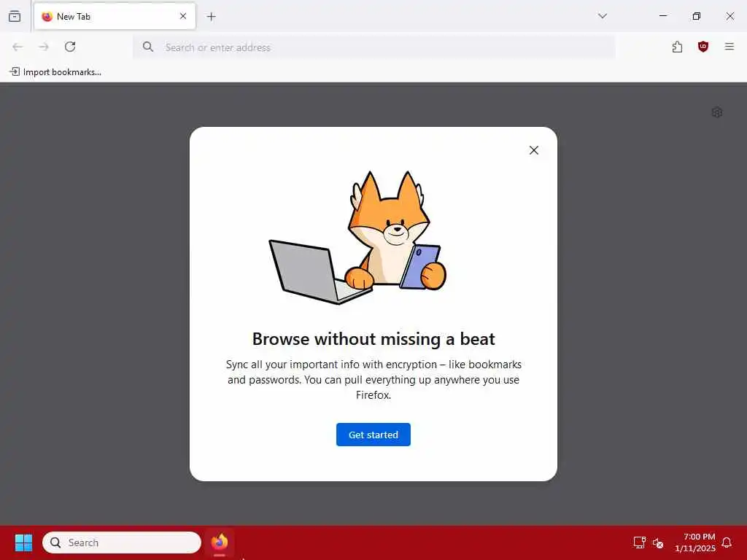Open the Firefox application menu
Viewport: 747px width, 560px height.
(729, 47)
